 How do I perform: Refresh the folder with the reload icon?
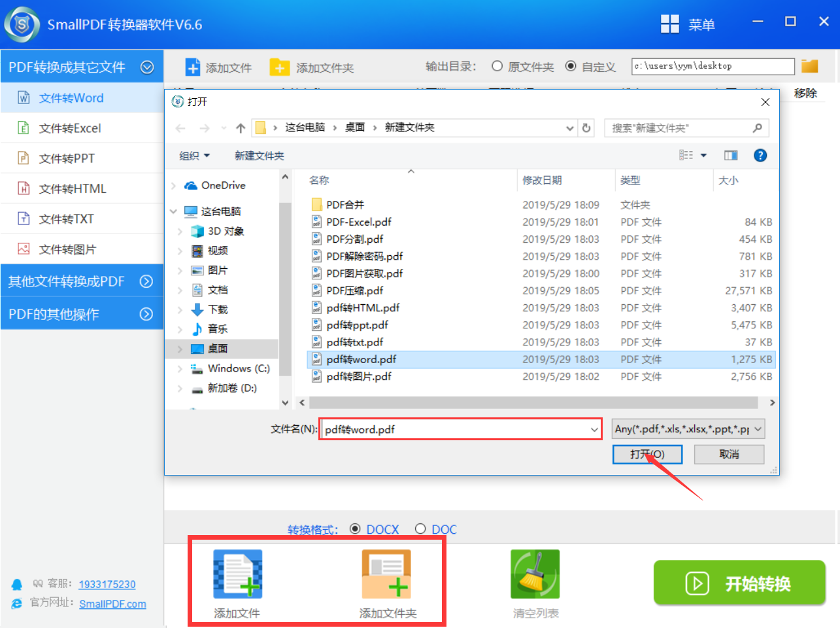pos(586,128)
